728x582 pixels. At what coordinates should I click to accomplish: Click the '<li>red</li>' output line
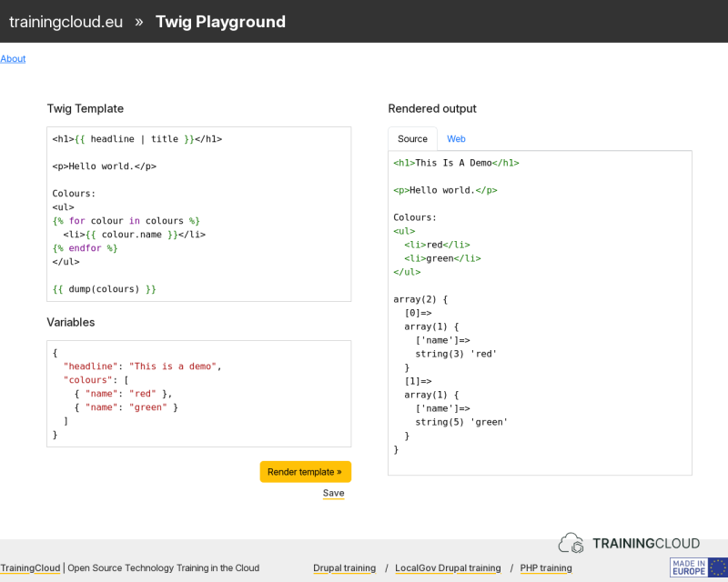pyautogui.click(x=437, y=245)
